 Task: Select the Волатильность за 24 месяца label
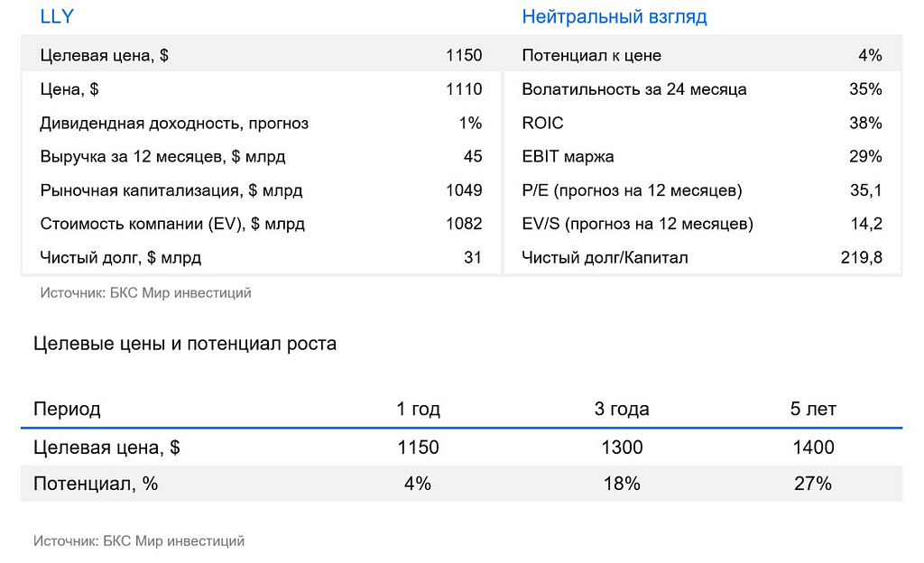[x=633, y=89]
